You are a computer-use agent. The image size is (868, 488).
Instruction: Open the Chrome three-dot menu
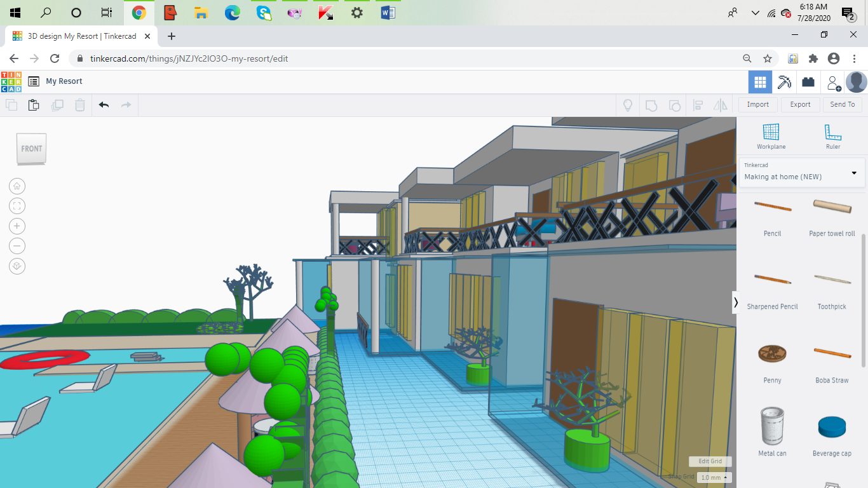855,58
